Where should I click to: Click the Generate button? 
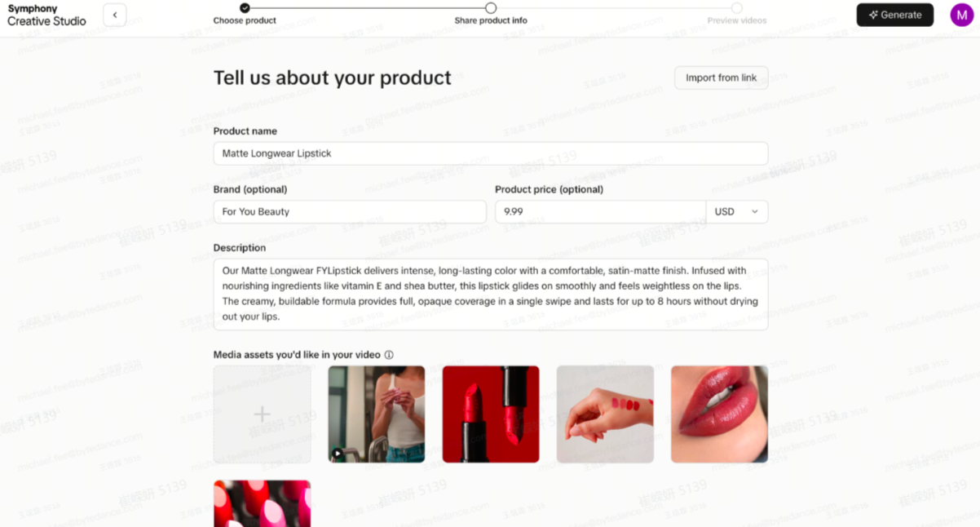(x=894, y=15)
